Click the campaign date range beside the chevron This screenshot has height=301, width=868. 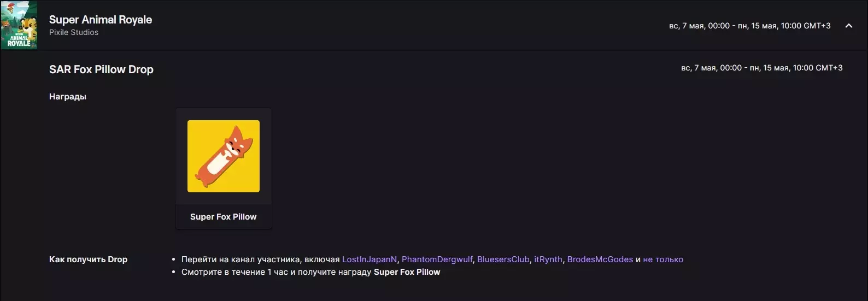click(x=749, y=26)
